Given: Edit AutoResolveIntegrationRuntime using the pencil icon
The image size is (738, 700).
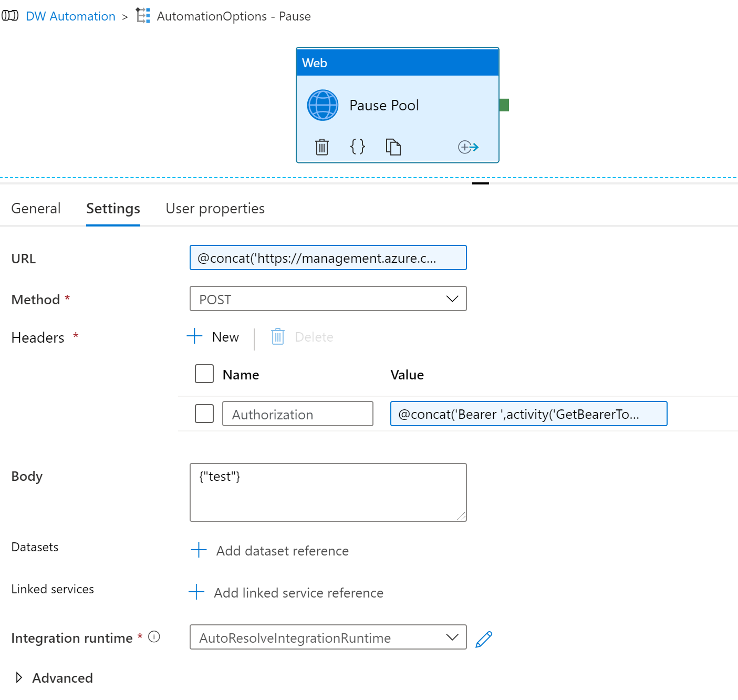Looking at the screenshot, I should [x=483, y=638].
